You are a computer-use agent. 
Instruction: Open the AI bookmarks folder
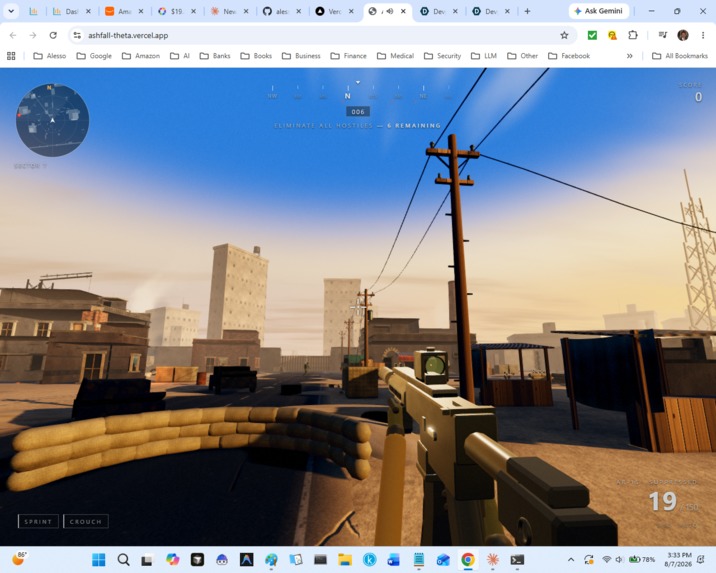179,56
